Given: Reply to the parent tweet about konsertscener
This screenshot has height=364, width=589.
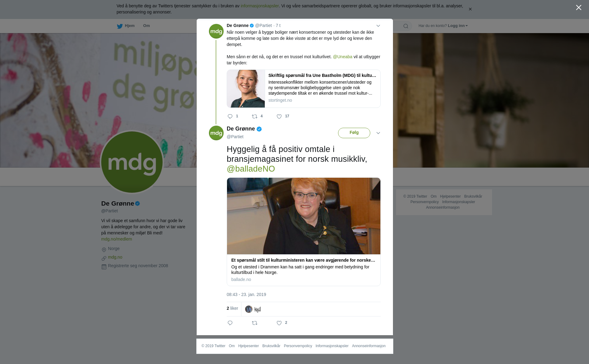Looking at the screenshot, I should 230,116.
